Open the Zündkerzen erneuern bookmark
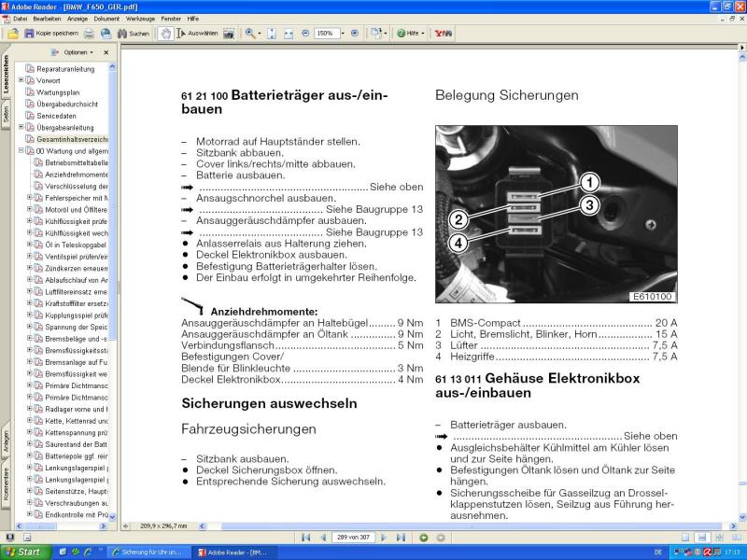Screen dimensions: 747x560 pos(77,268)
